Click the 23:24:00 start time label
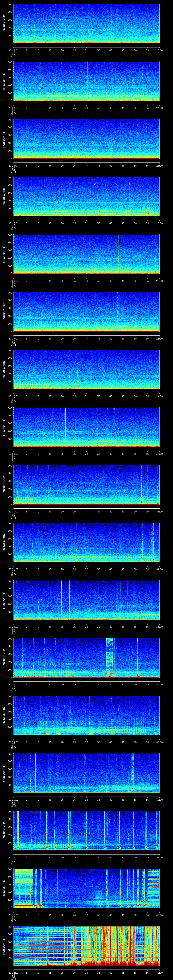Viewport: 173px width, 980px height. click(x=13, y=165)
